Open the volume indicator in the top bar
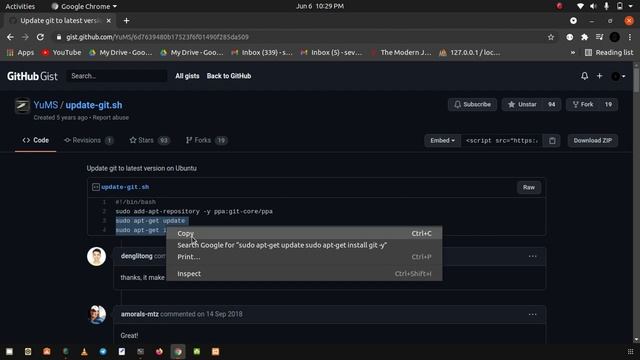 (x=593, y=6)
